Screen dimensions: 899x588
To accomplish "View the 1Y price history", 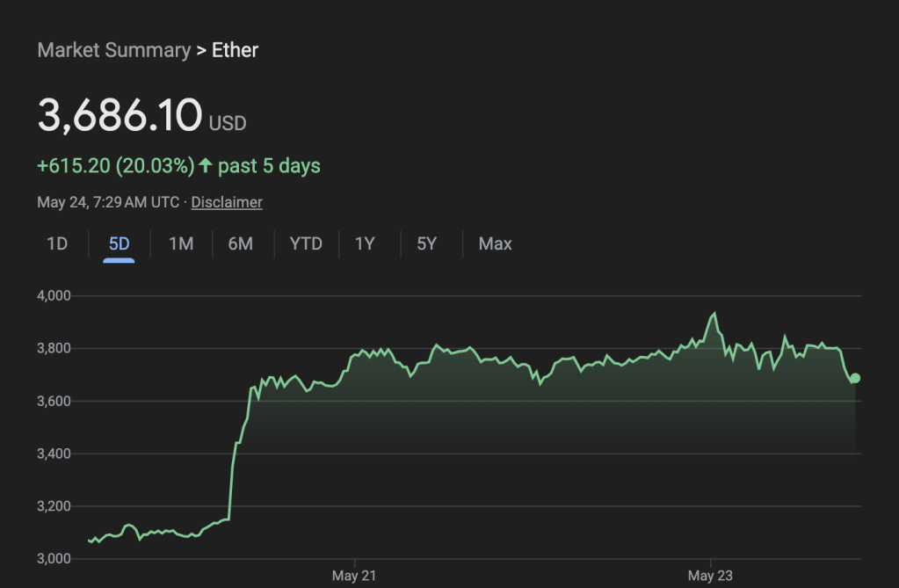I will pyautogui.click(x=365, y=243).
